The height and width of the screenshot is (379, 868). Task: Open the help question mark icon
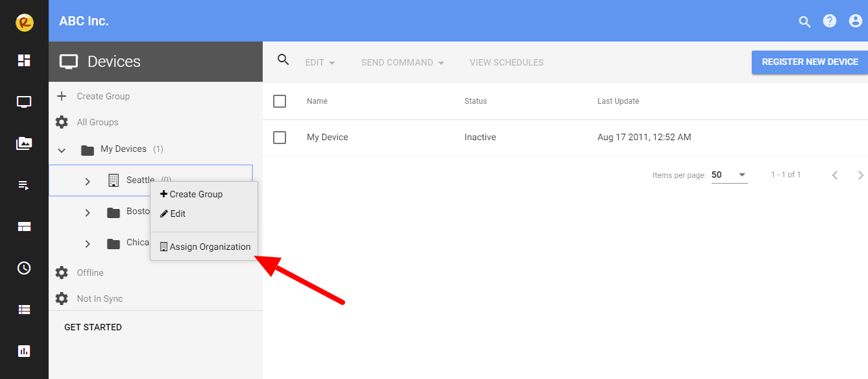pyautogui.click(x=830, y=21)
